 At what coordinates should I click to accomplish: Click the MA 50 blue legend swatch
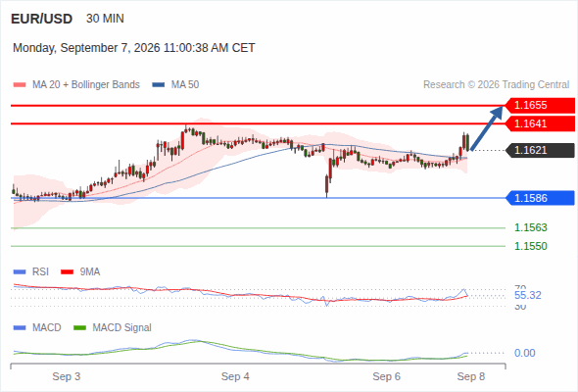point(159,85)
